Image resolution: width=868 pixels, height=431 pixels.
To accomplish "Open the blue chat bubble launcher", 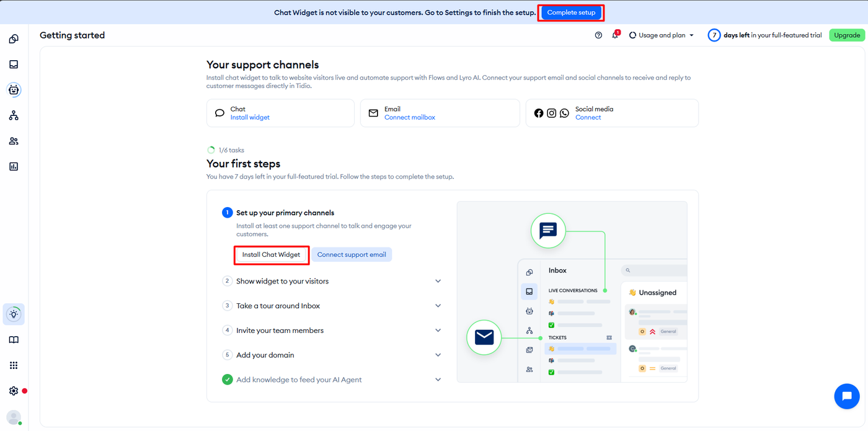I will click(847, 396).
